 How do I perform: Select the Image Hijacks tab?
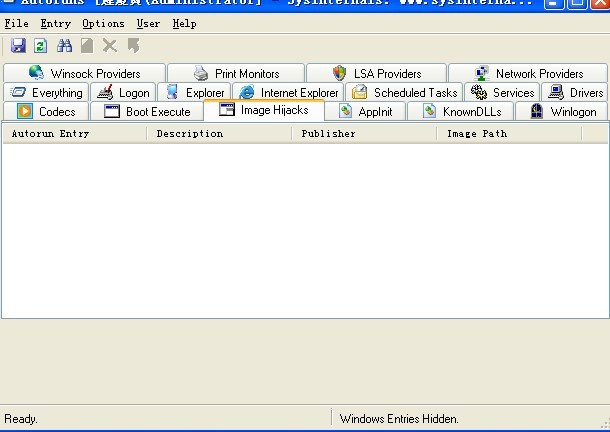[264, 110]
